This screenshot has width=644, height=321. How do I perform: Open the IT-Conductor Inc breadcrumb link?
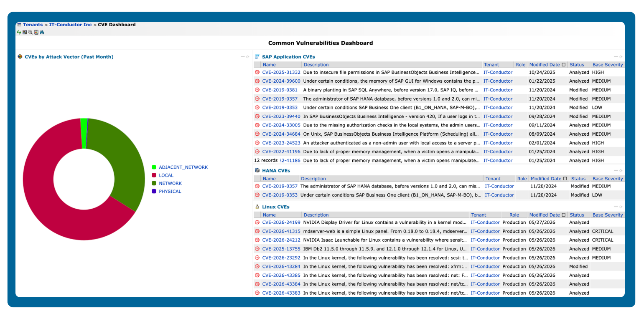point(70,25)
